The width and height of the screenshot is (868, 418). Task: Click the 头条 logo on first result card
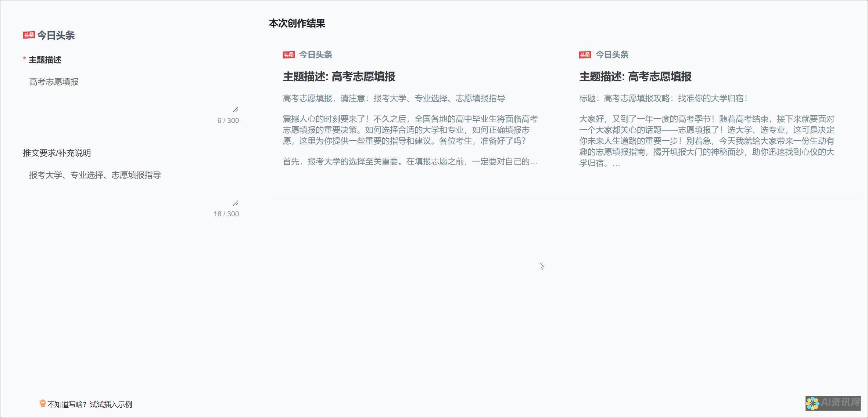(x=288, y=55)
